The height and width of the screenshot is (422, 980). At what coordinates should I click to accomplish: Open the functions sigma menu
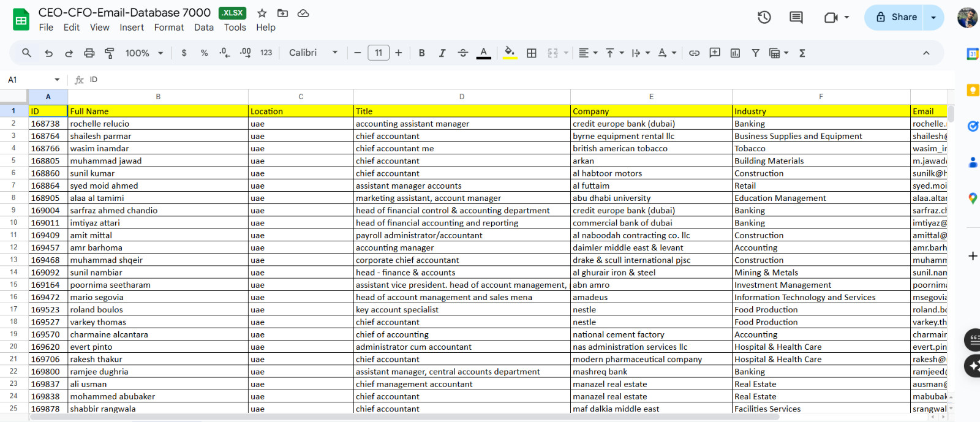(x=802, y=53)
